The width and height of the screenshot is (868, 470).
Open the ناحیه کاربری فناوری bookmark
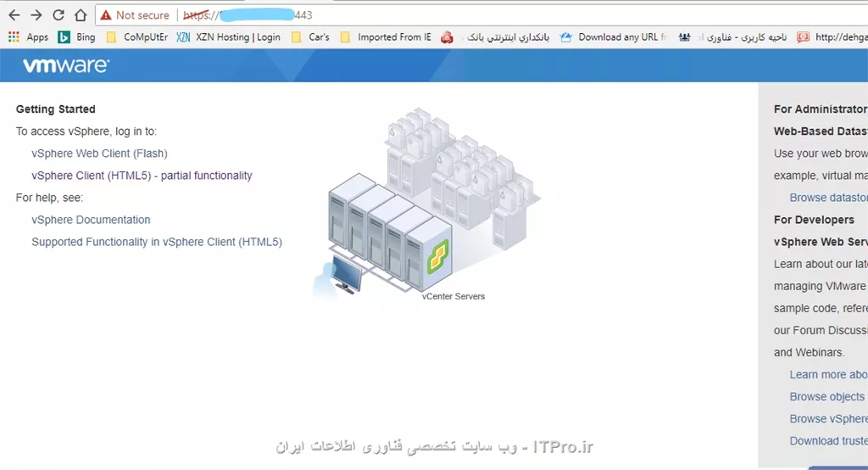(733, 37)
